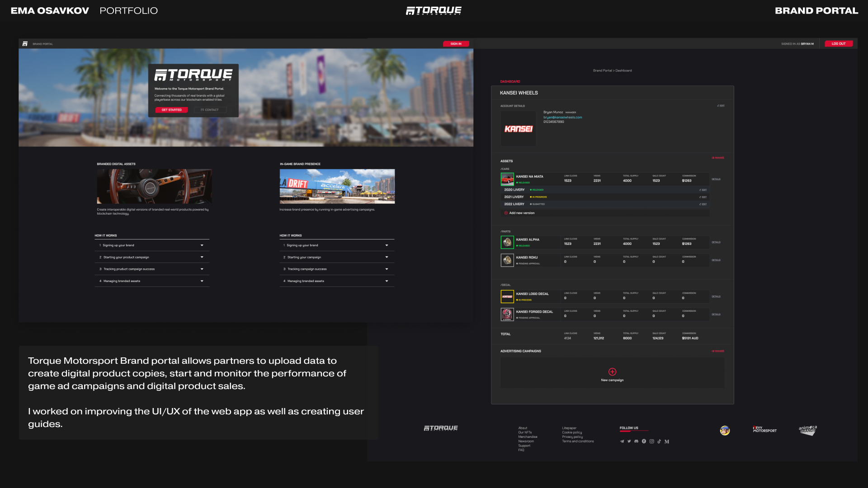This screenshot has height=488, width=868.
Task: Open Details for Kansei Alpha
Action: pos(716,242)
